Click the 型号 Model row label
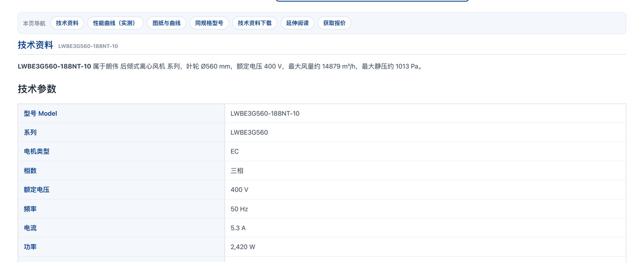 40,113
